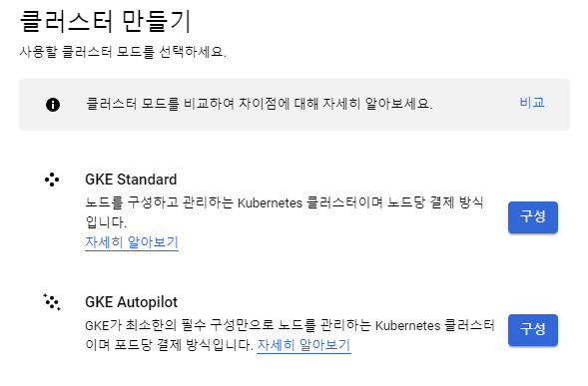Select the GKE Autopilot heading
Image resolution: width=588 pixels, height=386 pixels.
tap(131, 302)
